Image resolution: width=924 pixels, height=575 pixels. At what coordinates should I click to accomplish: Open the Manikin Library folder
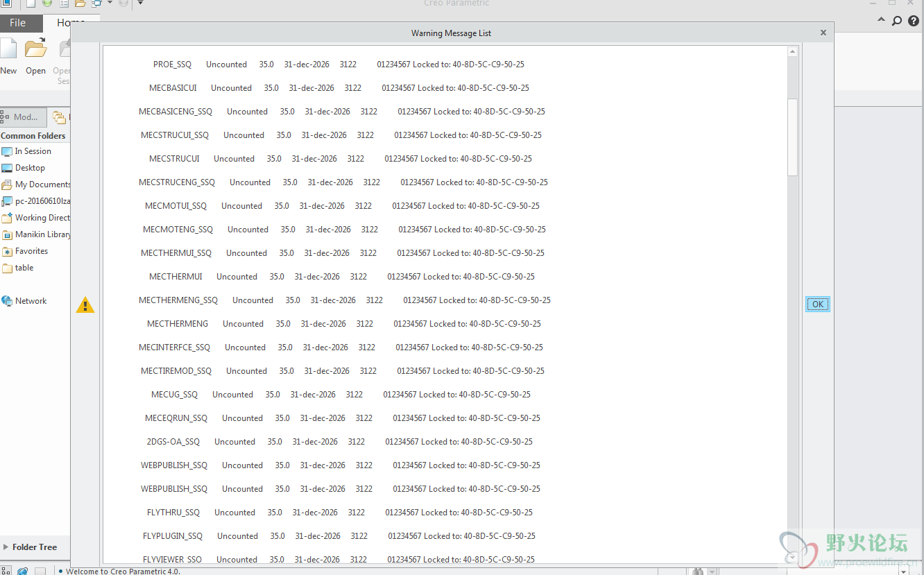43,234
